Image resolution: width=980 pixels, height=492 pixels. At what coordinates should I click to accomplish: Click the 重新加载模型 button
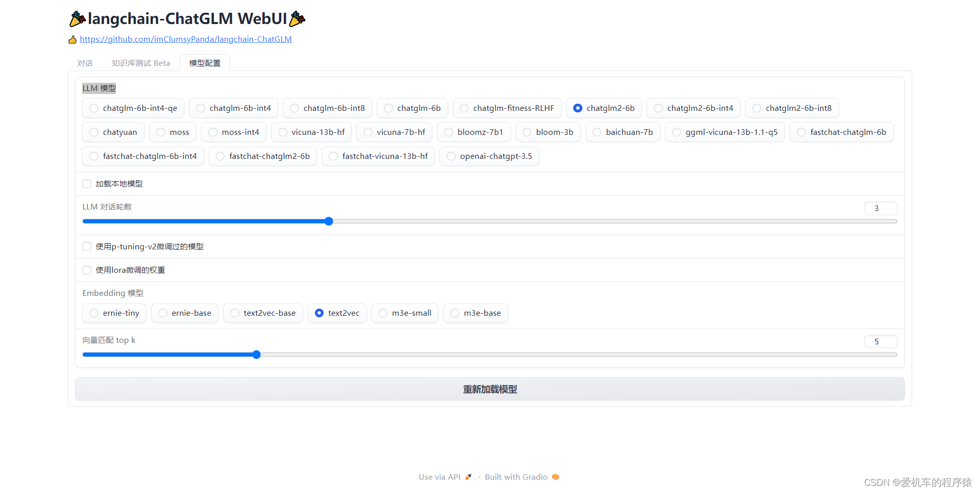(490, 389)
